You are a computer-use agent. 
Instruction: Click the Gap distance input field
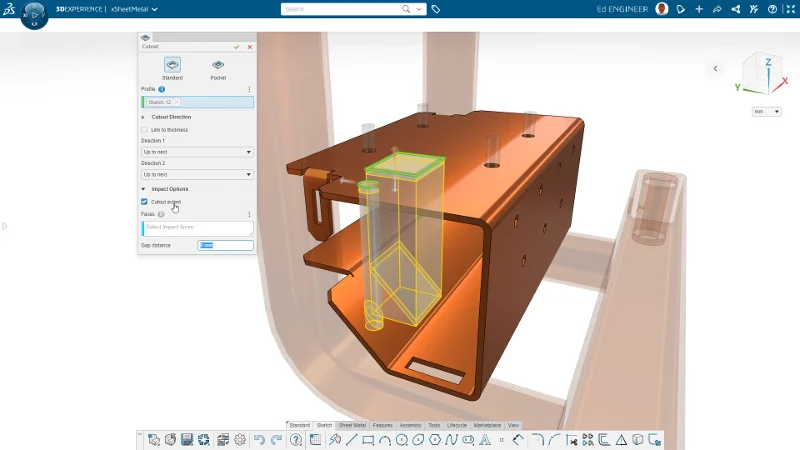225,245
